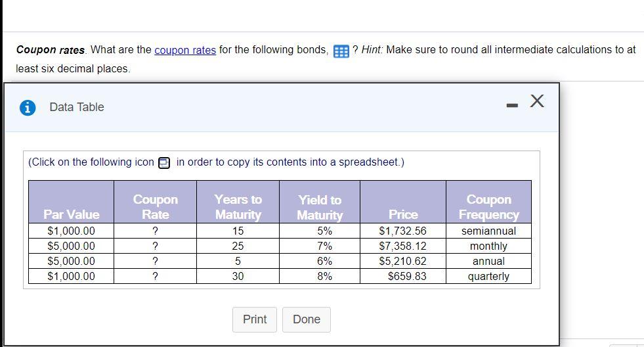Image resolution: width=644 pixels, height=347 pixels.
Task: Click the 25 years to maturity cell
Action: 238,246
